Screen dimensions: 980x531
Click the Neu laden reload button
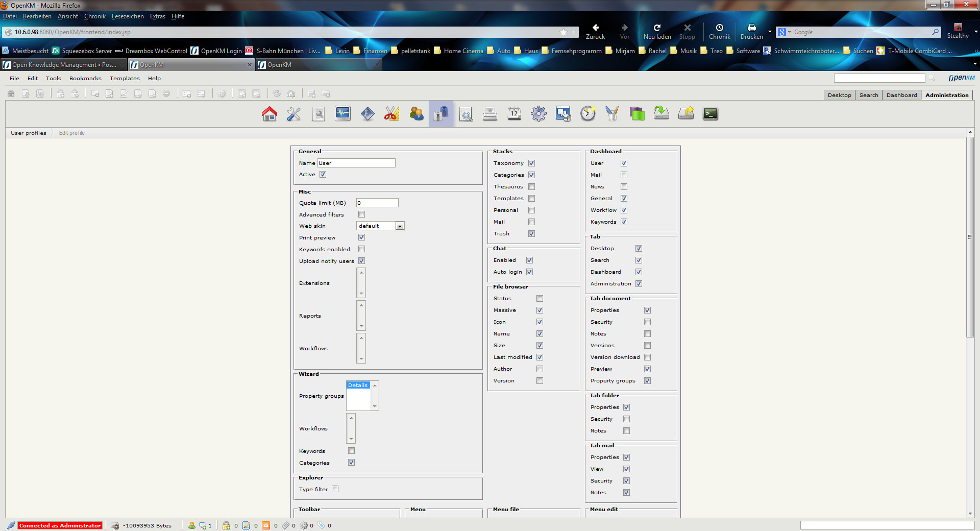coord(657,32)
